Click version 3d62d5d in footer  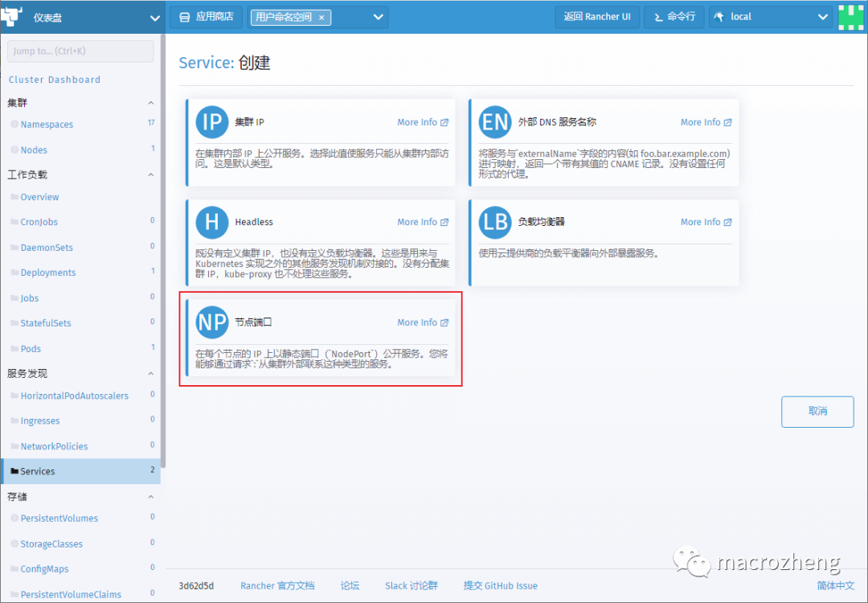click(196, 586)
